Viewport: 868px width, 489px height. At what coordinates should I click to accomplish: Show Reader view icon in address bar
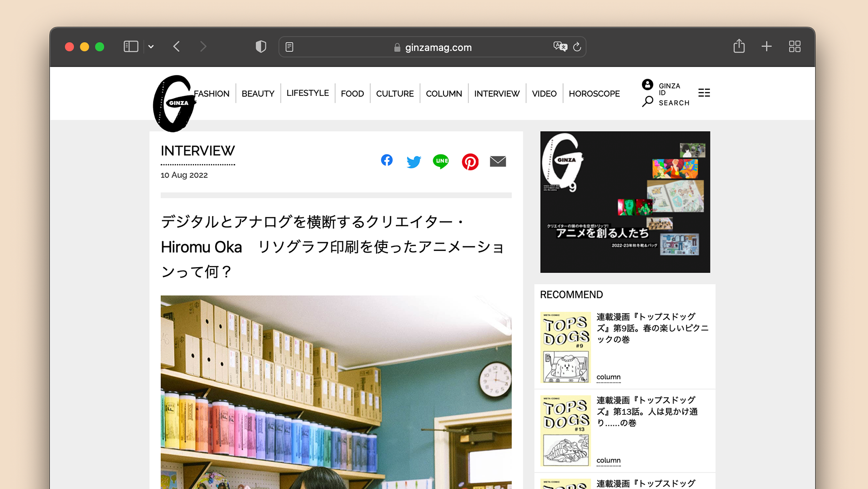tap(289, 47)
